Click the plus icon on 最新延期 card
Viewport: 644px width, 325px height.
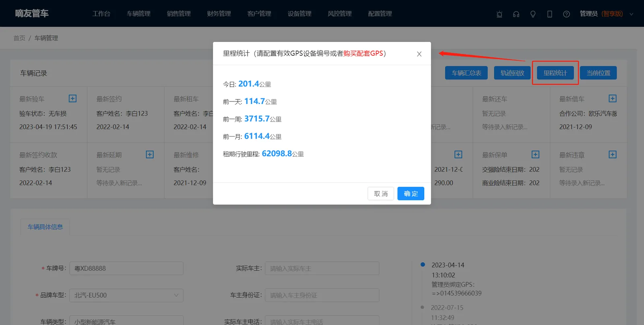150,155
